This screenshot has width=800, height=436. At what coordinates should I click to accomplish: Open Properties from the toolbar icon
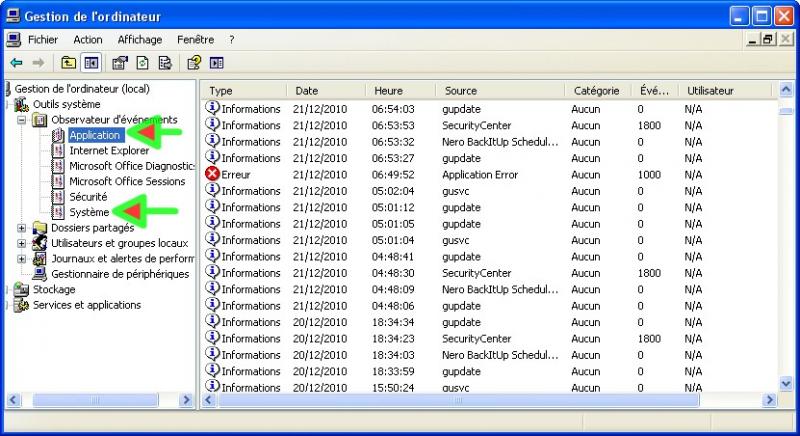pyautogui.click(x=120, y=63)
